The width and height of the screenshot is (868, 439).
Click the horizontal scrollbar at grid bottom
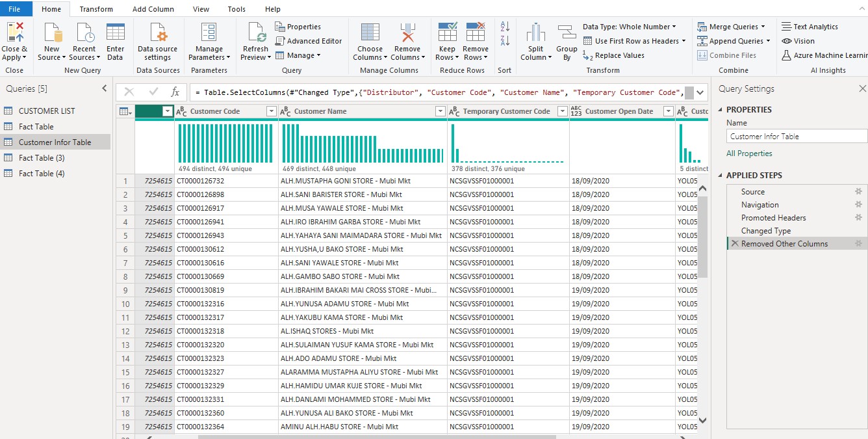(x=377, y=437)
